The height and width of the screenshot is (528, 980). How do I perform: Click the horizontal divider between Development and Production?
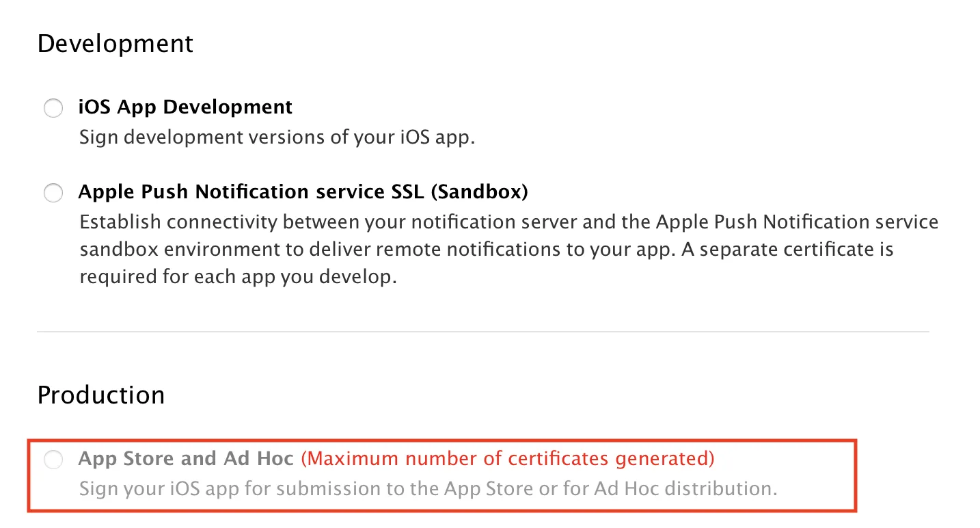point(482,332)
